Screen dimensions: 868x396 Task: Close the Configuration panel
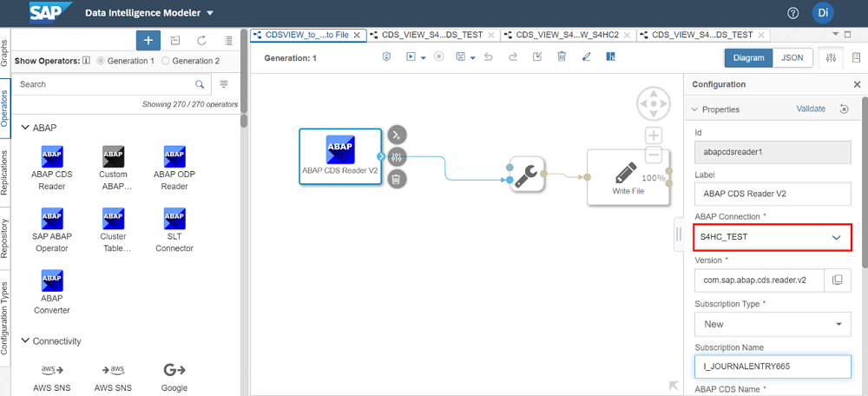pos(857,84)
